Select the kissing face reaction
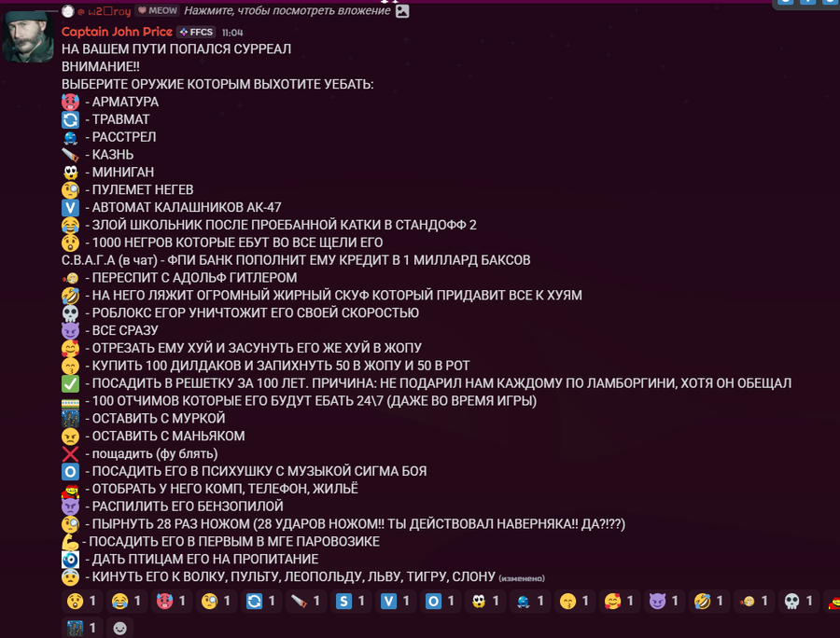This screenshot has width=840, height=638. [575, 601]
